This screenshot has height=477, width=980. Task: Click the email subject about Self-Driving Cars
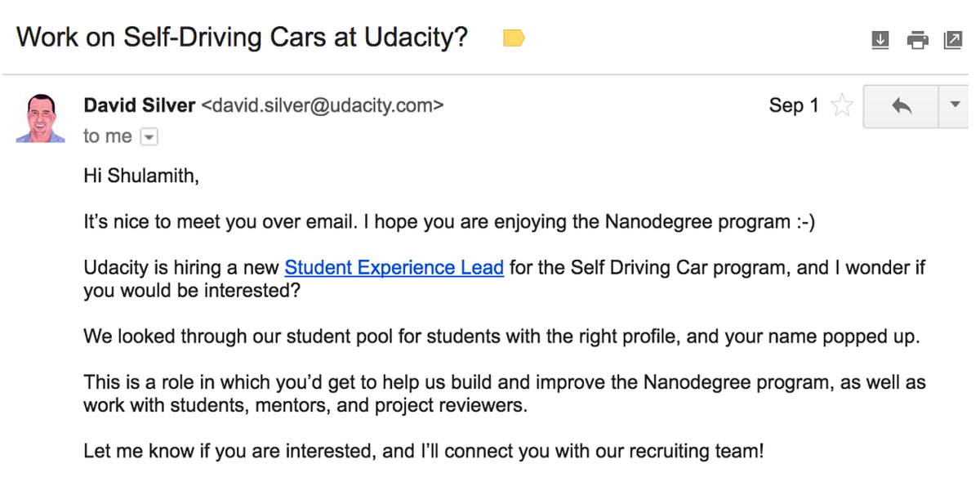coord(243,38)
